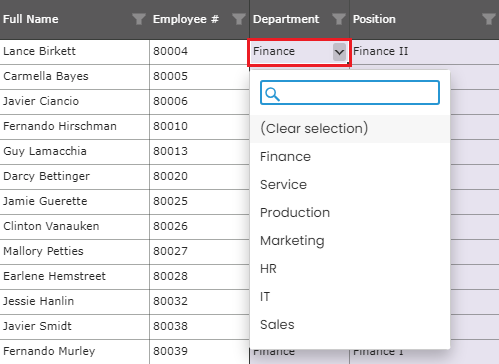Open the Position column filter
The image size is (499, 364).
[489, 19]
